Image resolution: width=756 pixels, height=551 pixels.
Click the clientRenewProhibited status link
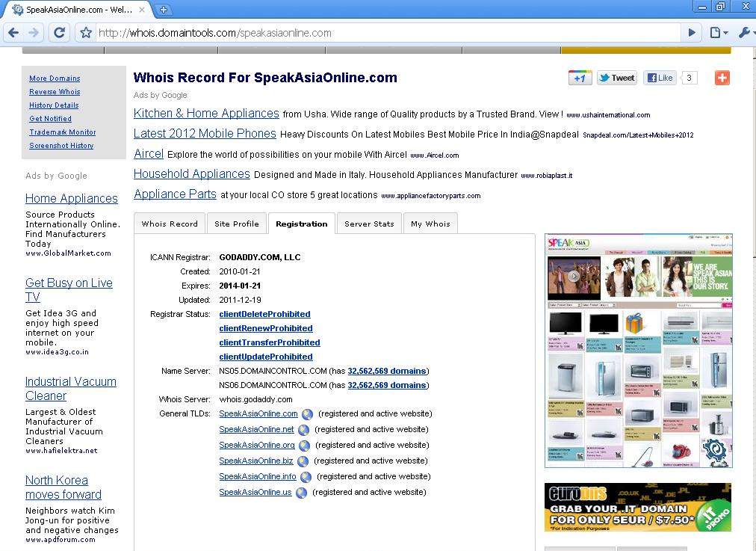click(x=266, y=328)
